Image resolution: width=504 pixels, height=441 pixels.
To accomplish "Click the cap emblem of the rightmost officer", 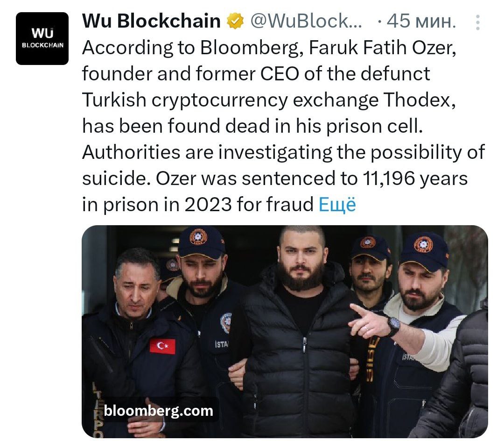I will [x=423, y=244].
